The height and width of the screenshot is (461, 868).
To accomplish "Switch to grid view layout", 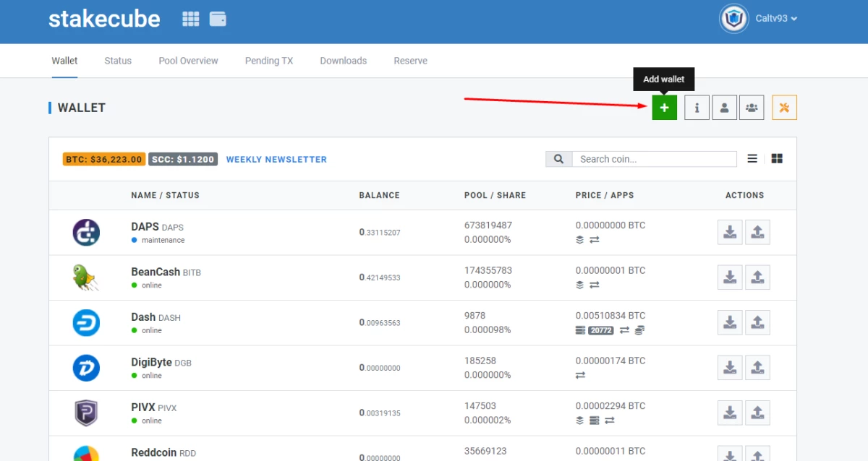I will 777,159.
